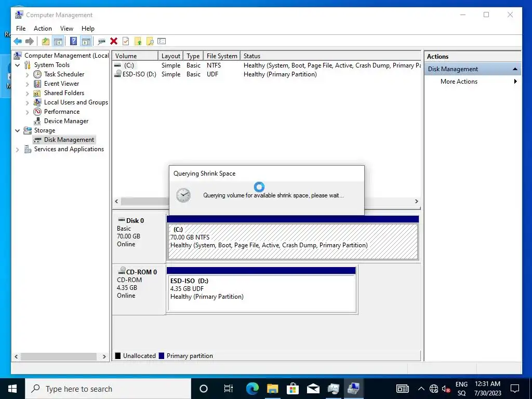Click the red X delete icon
Viewport: 532px width, 399px height.
(114, 42)
